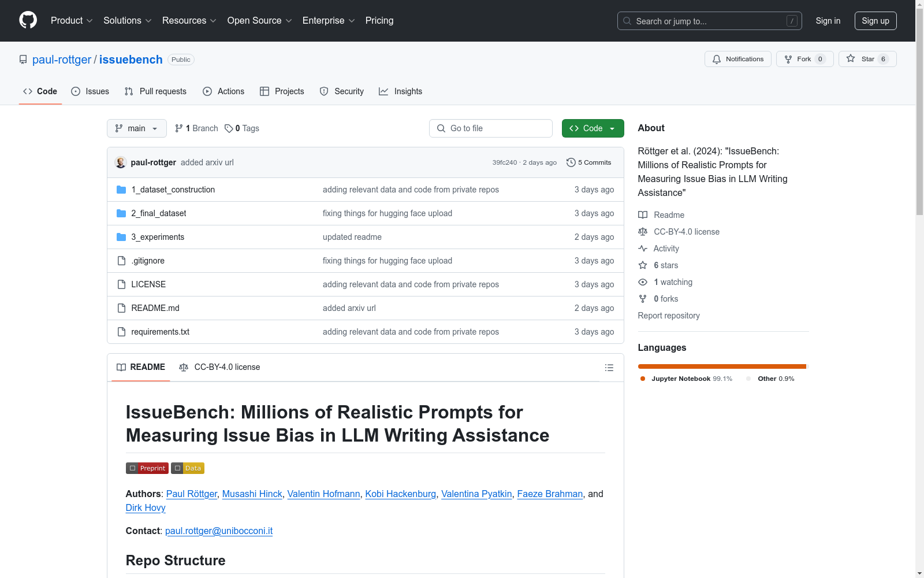View the 5 Commits history

[x=589, y=162]
